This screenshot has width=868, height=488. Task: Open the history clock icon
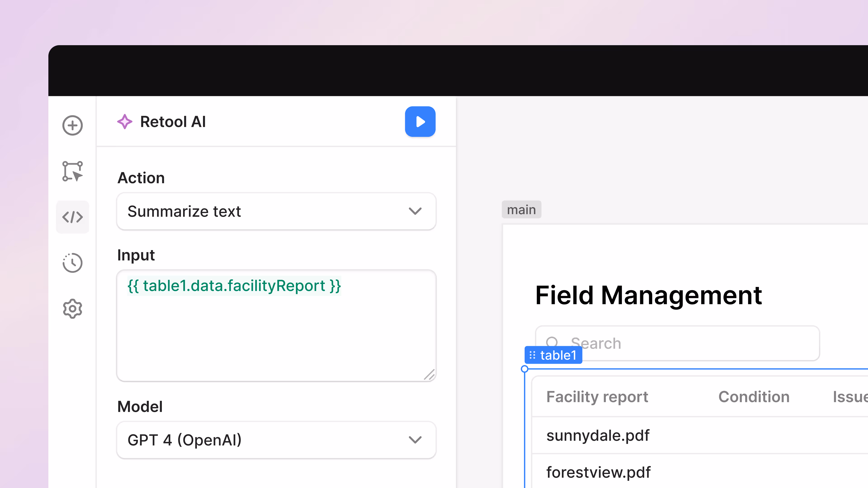click(x=72, y=263)
